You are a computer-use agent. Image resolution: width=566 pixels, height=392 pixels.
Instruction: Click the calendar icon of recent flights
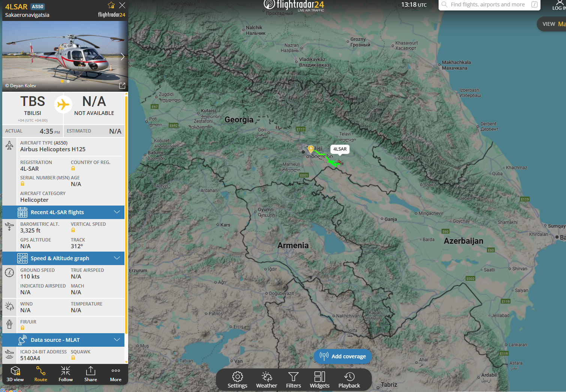click(x=22, y=212)
